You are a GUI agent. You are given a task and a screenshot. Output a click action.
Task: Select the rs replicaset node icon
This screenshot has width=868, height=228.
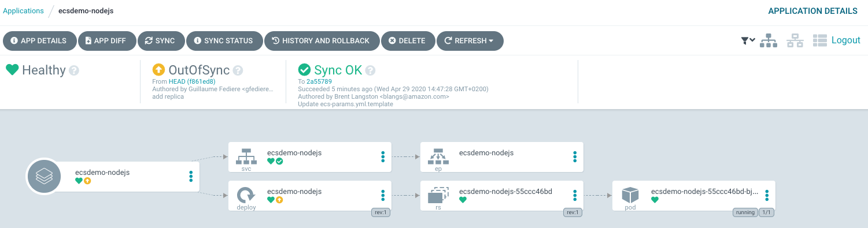click(x=439, y=195)
